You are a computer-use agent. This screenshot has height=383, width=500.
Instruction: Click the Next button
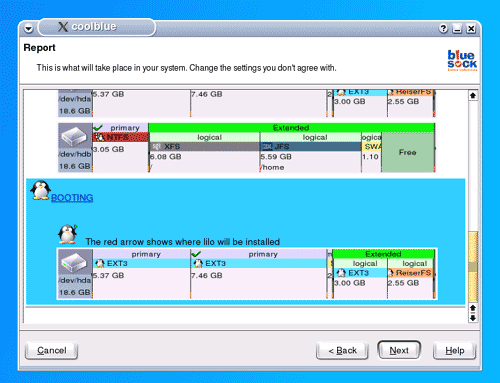pos(399,350)
